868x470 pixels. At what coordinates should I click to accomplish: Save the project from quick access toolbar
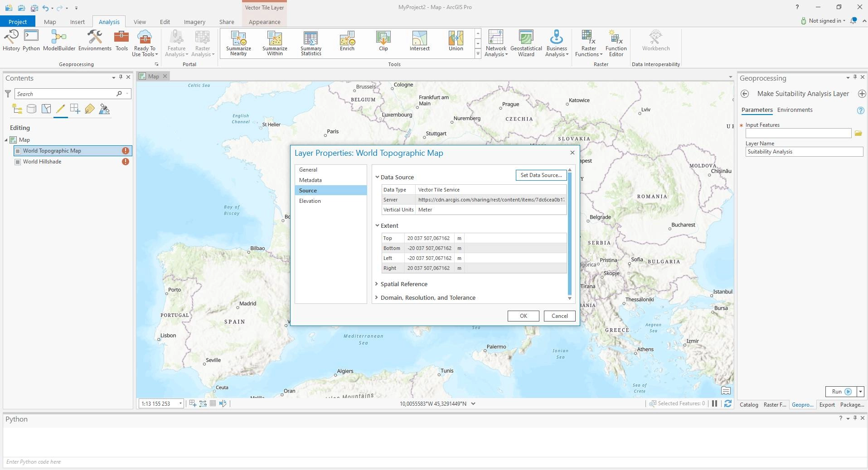click(34, 8)
